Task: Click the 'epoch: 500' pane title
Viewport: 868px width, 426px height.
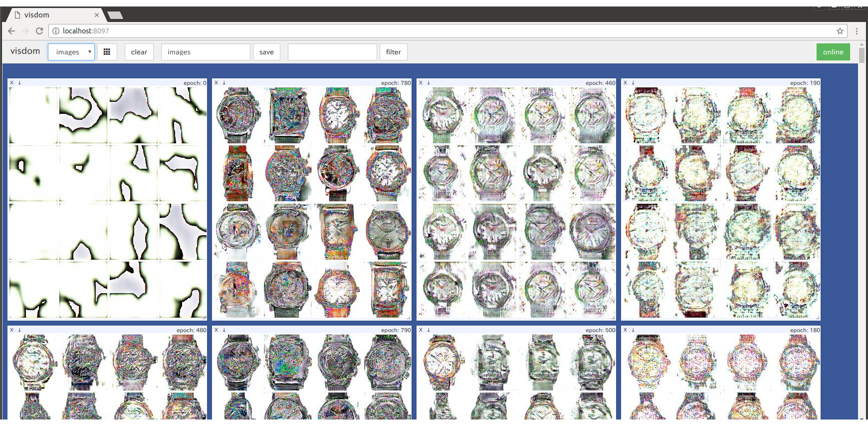Action: tap(601, 330)
